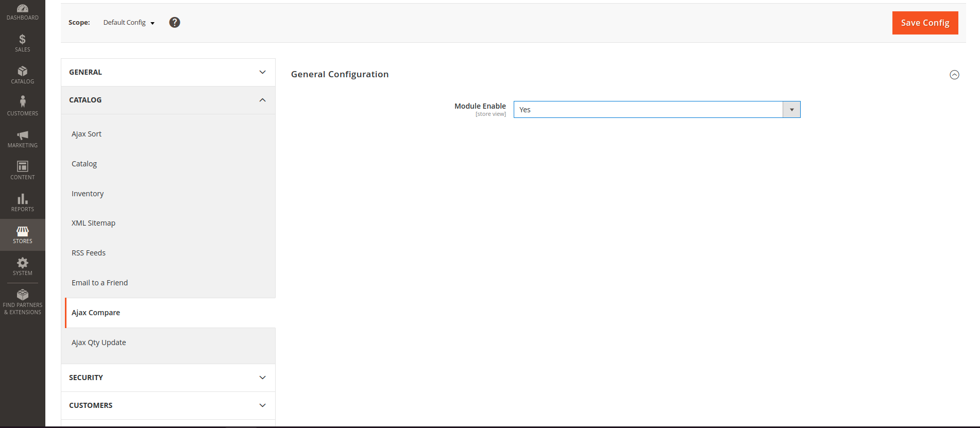The height and width of the screenshot is (428, 980).
Task: Expand the SECURITY config section
Action: point(168,378)
